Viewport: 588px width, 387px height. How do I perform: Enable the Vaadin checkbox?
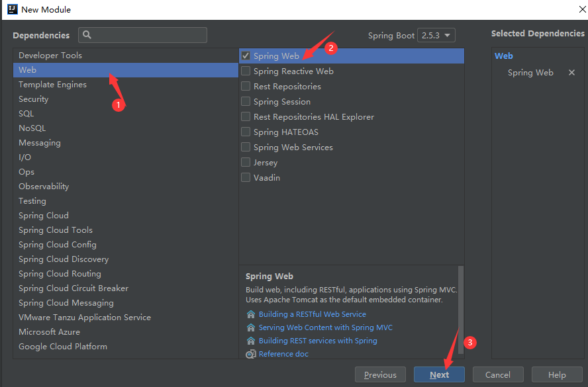coord(246,177)
